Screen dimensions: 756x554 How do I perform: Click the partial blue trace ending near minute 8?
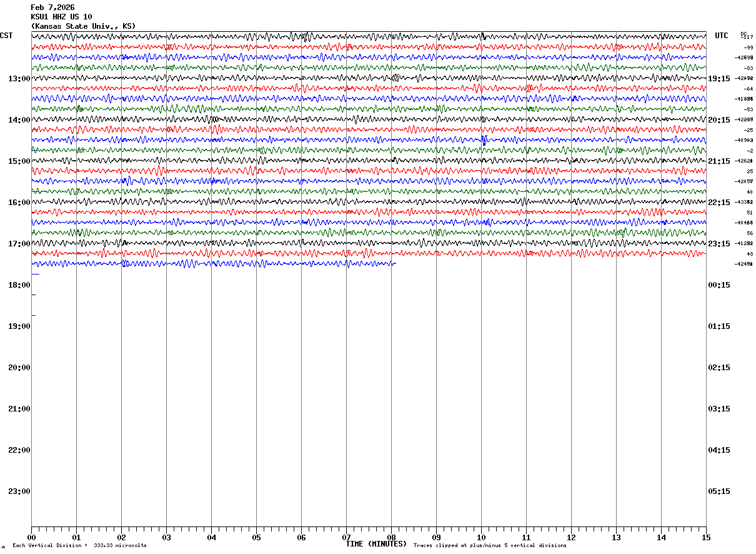coord(214,264)
